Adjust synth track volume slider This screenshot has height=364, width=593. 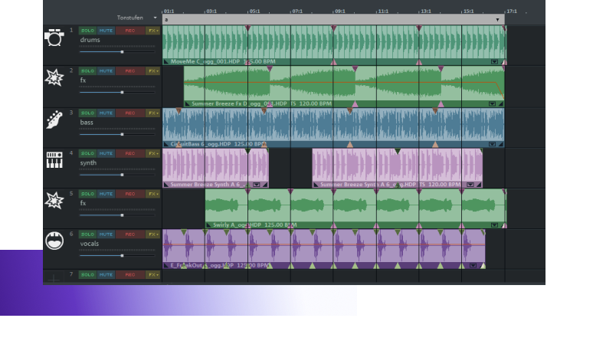(122, 175)
